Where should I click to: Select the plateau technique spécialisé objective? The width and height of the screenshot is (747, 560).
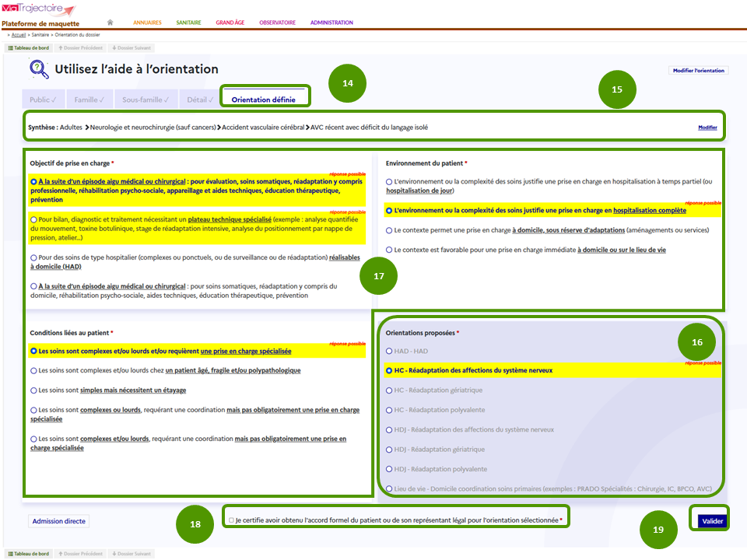click(x=33, y=220)
